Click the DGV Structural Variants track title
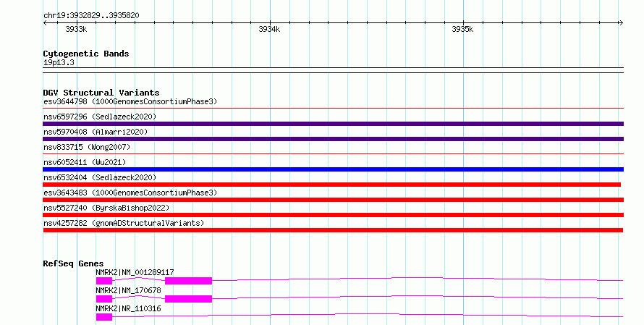Image resolution: width=644 pixels, height=325 pixels. (x=101, y=93)
